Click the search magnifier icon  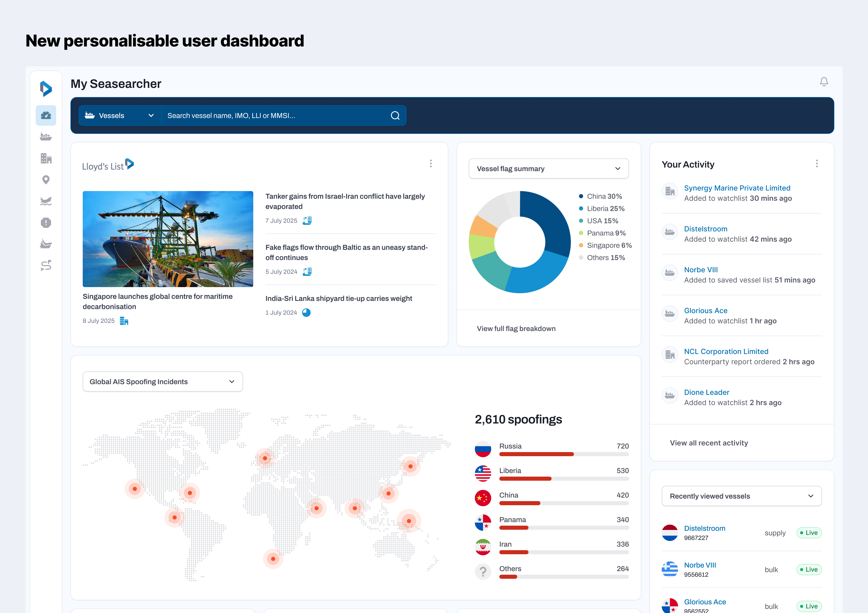(395, 116)
